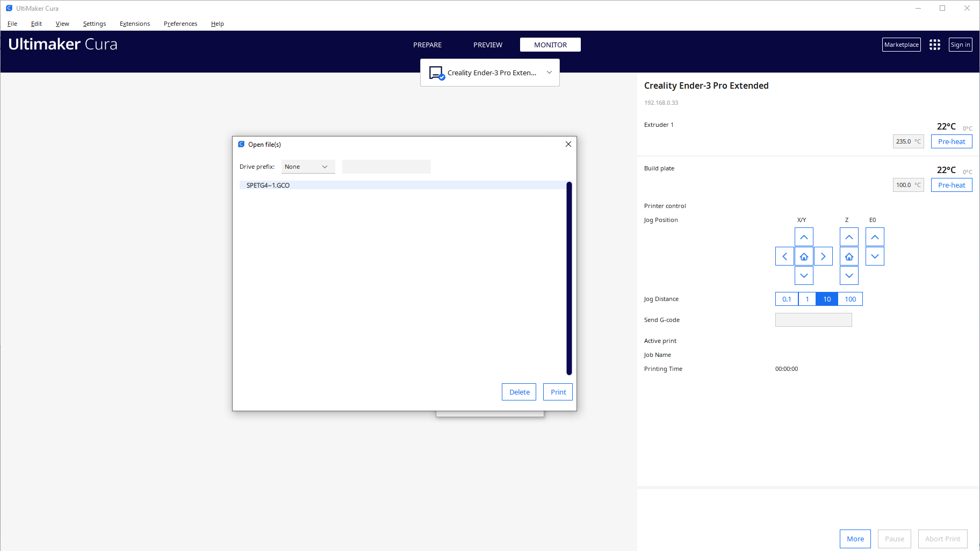Image resolution: width=980 pixels, height=551 pixels.
Task: Jog Z axis down arrow
Action: 849,276
